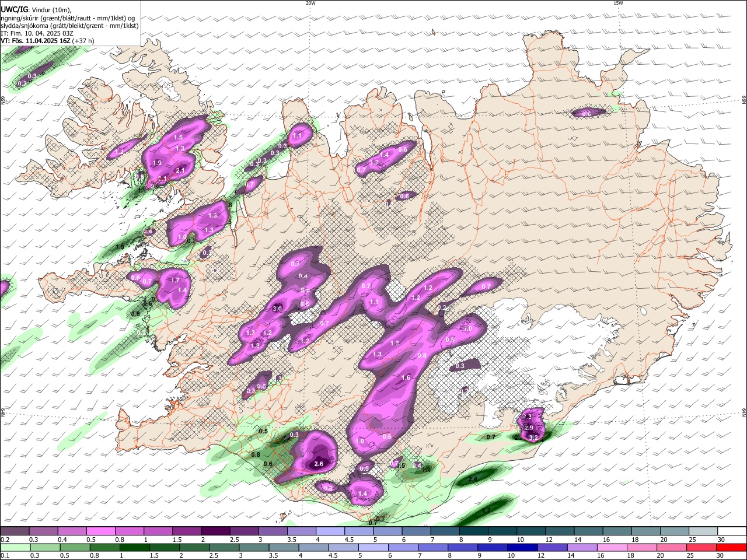Click the "3.2" precipitation value on the map
This screenshot has width=747, height=560.
[x=533, y=437]
